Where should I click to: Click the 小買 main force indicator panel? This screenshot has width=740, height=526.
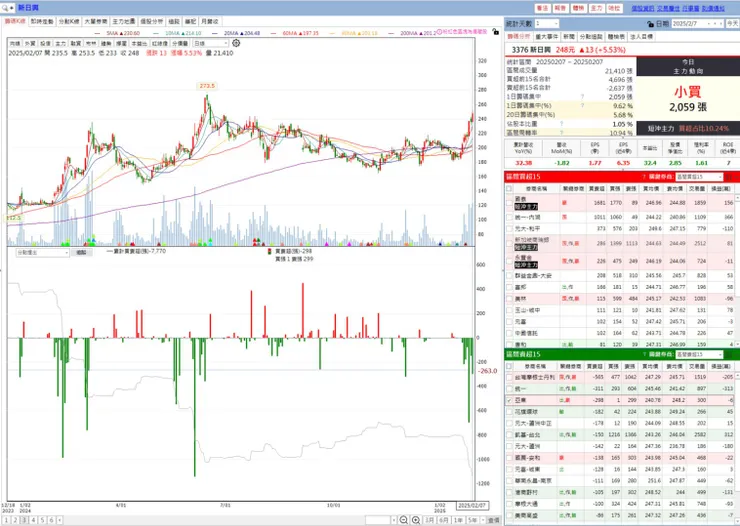pos(688,98)
